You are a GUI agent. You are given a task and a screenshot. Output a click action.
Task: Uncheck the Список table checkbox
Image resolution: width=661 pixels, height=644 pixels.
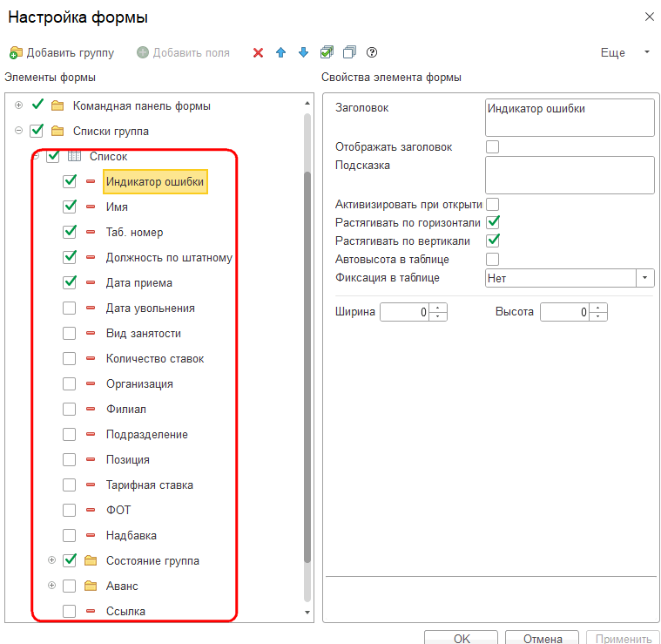[x=53, y=156]
